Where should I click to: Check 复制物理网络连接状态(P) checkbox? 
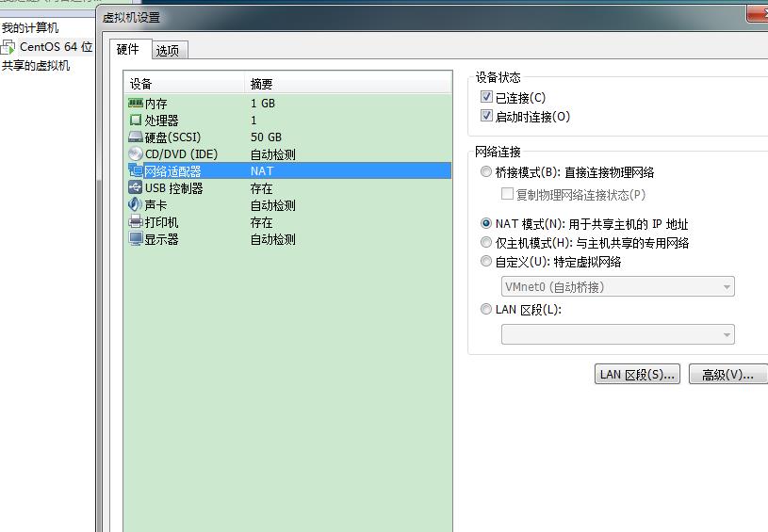[x=507, y=194]
